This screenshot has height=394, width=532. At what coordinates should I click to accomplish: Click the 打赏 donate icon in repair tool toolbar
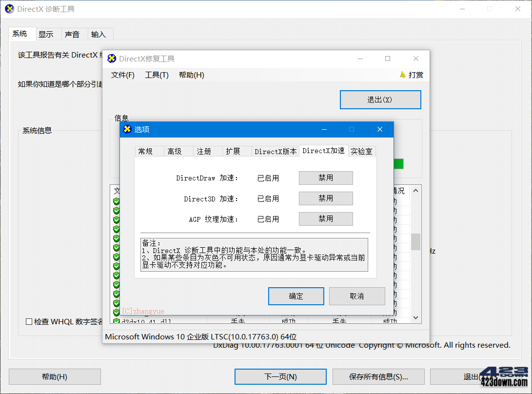402,75
